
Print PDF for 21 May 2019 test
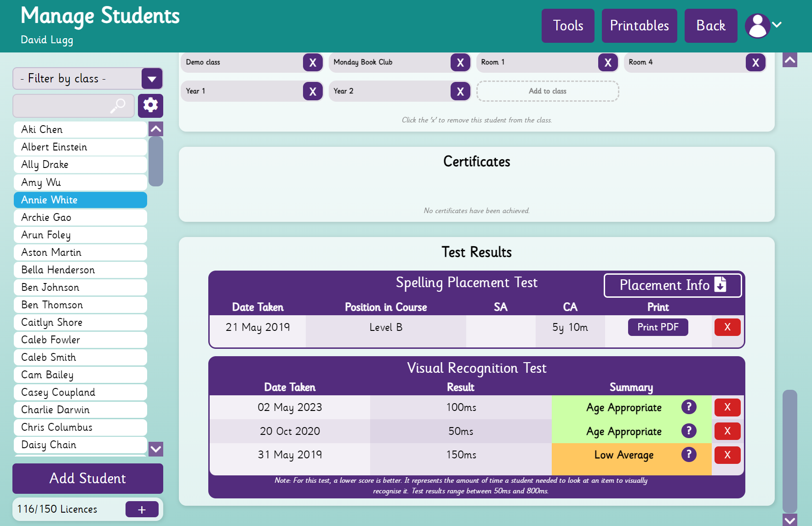[x=658, y=327]
